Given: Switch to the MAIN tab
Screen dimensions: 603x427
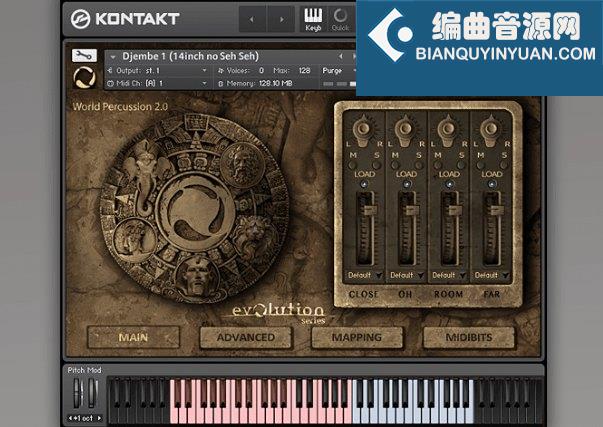Looking at the screenshot, I should [133, 337].
